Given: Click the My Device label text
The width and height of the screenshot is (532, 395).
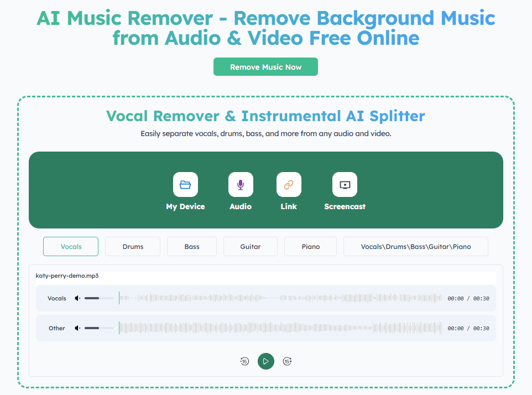Looking at the screenshot, I should pyautogui.click(x=185, y=207).
